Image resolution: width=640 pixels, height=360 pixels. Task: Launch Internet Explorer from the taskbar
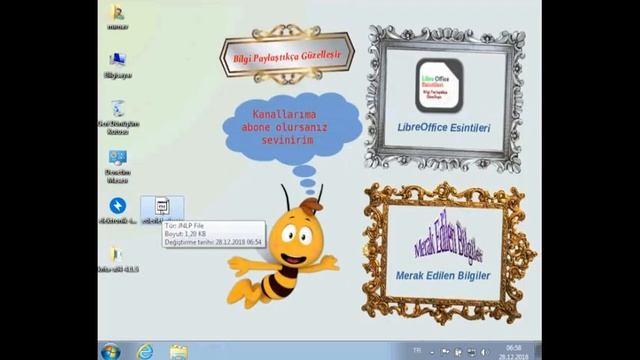click(144, 351)
